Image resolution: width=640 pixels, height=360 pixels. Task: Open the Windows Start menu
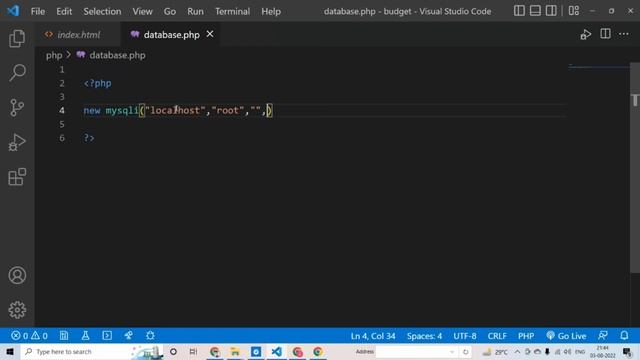pos(10,351)
